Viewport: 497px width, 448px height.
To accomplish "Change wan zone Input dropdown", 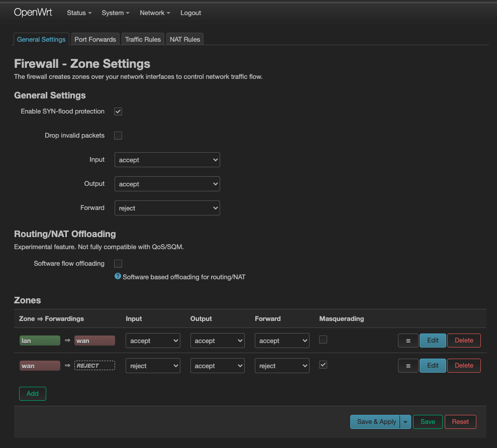I will click(x=153, y=366).
